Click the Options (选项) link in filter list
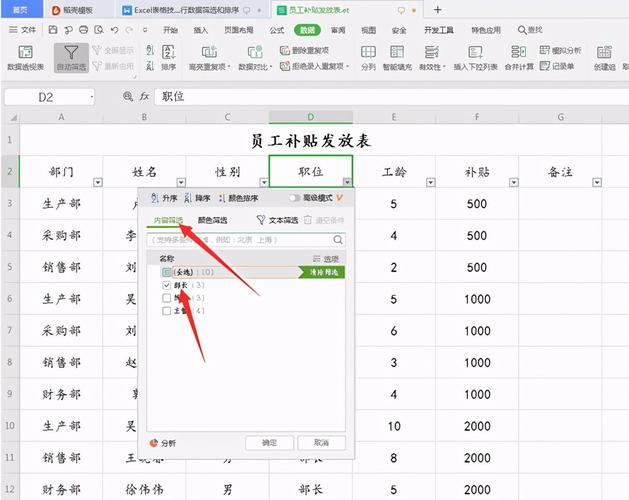This screenshot has height=500, width=629. [326, 259]
